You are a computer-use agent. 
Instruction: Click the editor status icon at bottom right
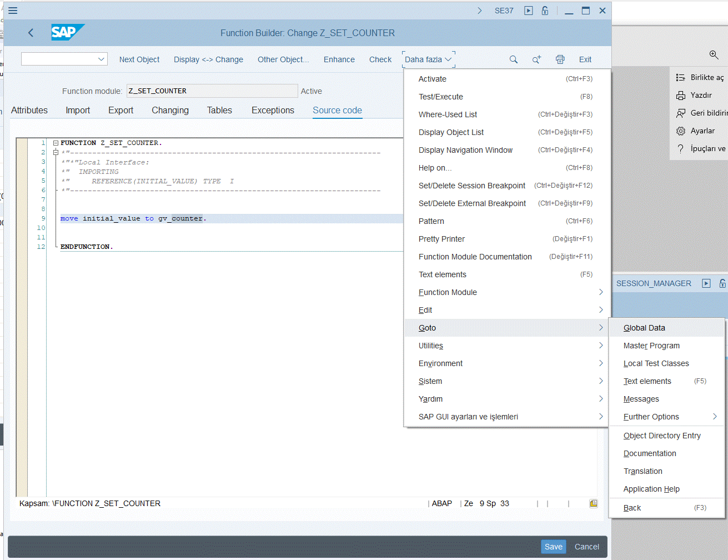point(594,503)
